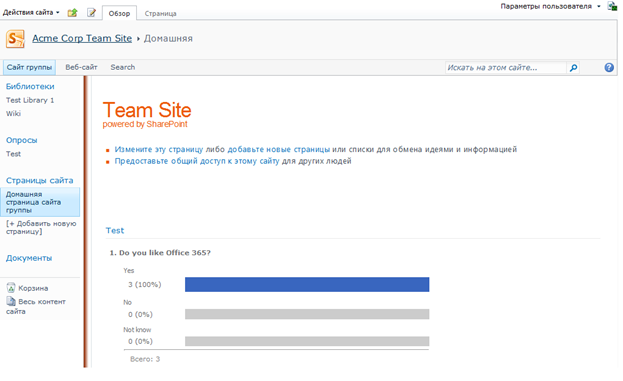Click the Yes answer label
623x381 pixels.
[x=129, y=271]
